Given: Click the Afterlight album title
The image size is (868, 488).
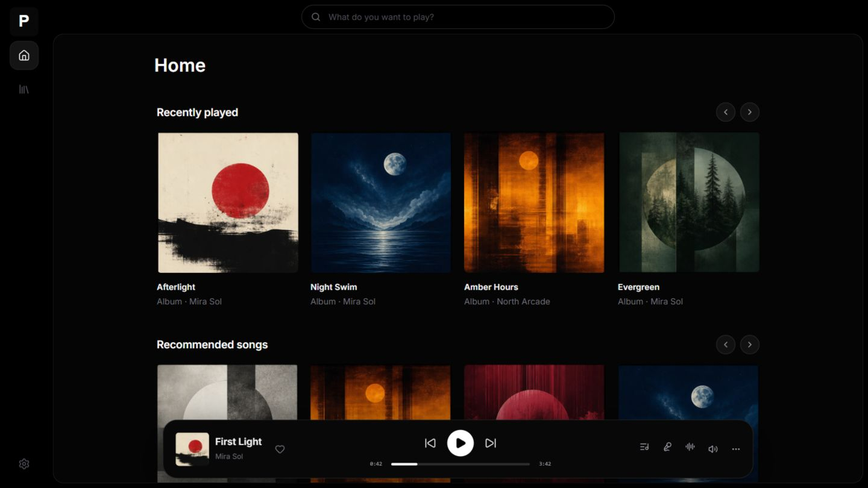Looking at the screenshot, I should pyautogui.click(x=176, y=287).
